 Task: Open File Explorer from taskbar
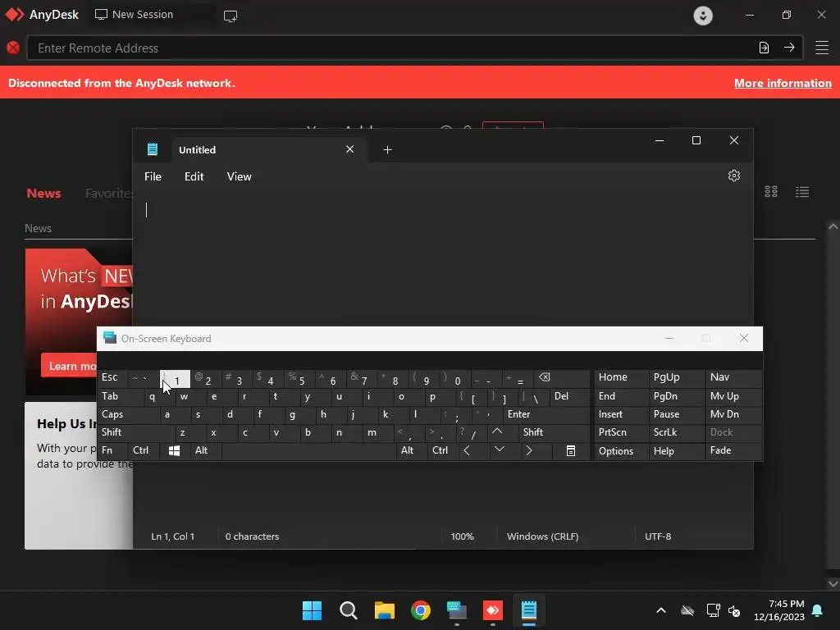pyautogui.click(x=384, y=610)
